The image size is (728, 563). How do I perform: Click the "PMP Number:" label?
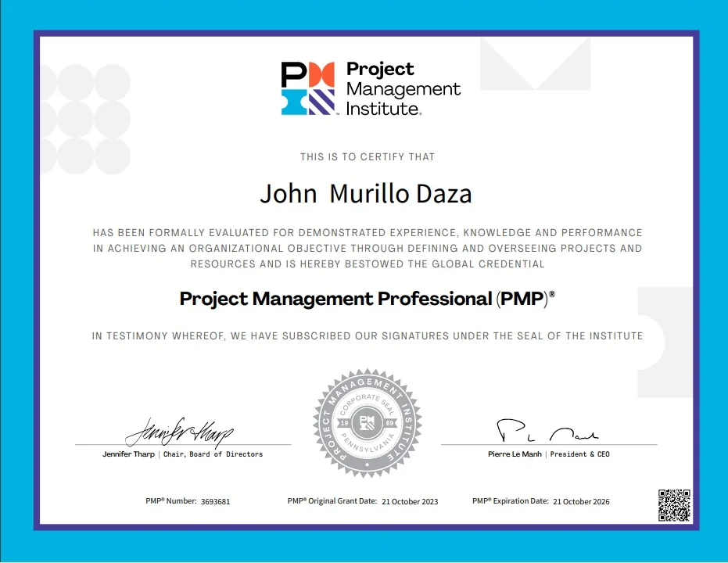click(x=171, y=501)
